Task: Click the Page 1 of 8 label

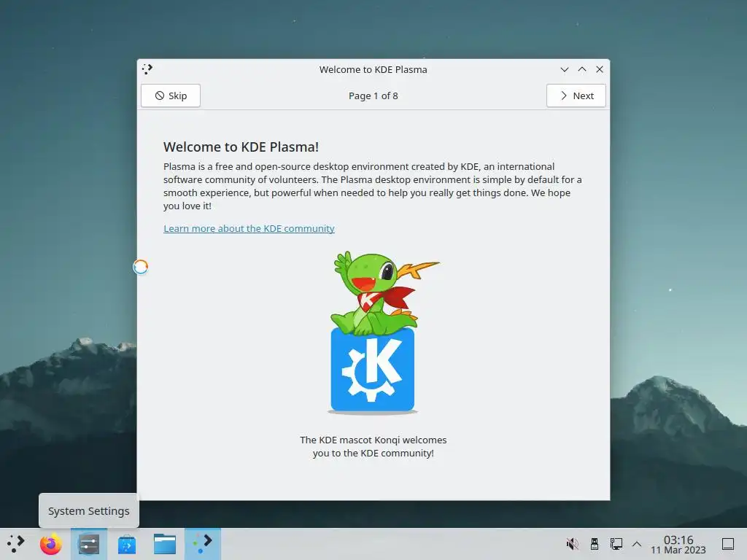Action: (x=373, y=96)
